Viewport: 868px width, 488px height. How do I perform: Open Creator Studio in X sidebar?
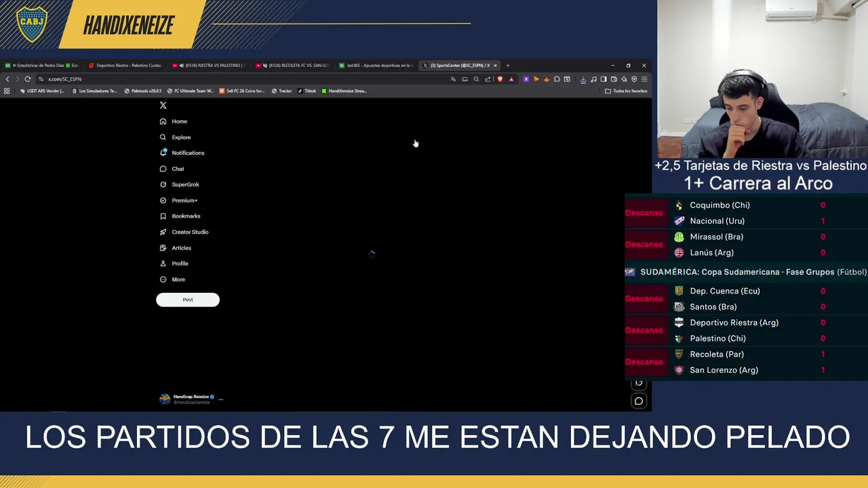click(184, 232)
